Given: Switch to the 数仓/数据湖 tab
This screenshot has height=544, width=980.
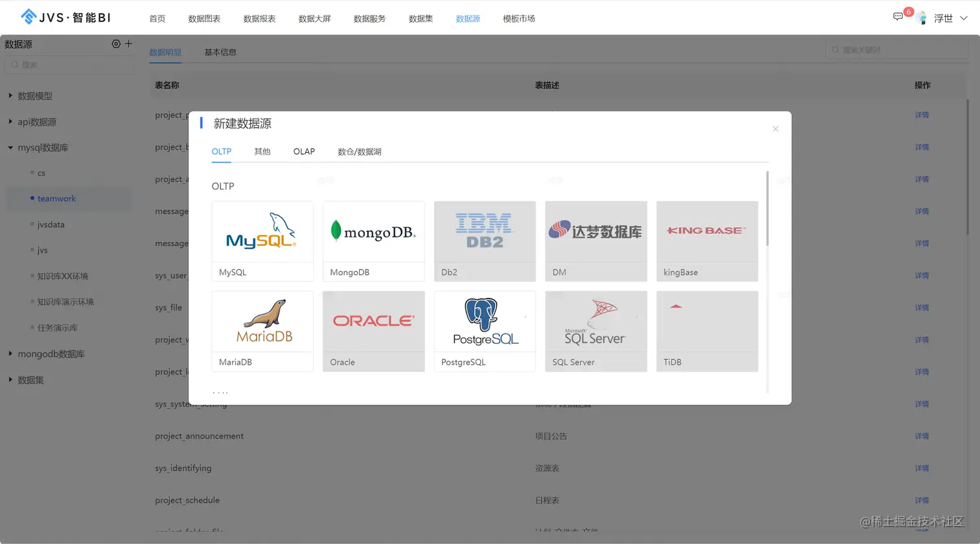Looking at the screenshot, I should point(360,152).
